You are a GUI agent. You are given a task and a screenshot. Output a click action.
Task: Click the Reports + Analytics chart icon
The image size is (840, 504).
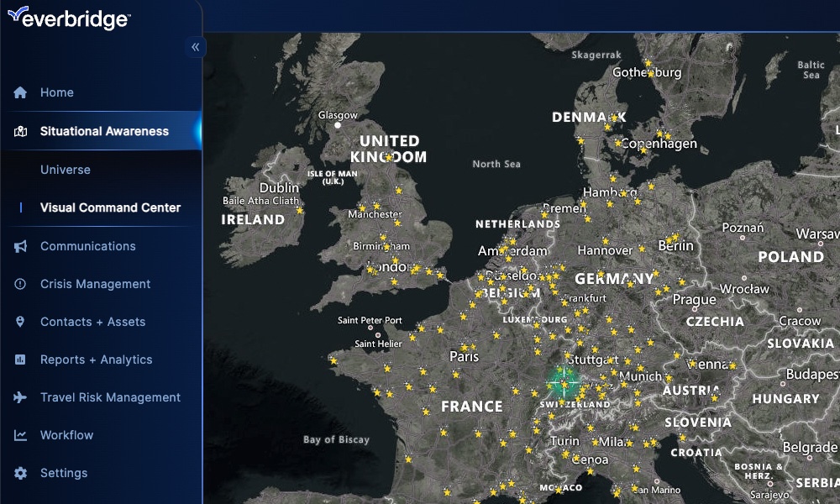20,360
